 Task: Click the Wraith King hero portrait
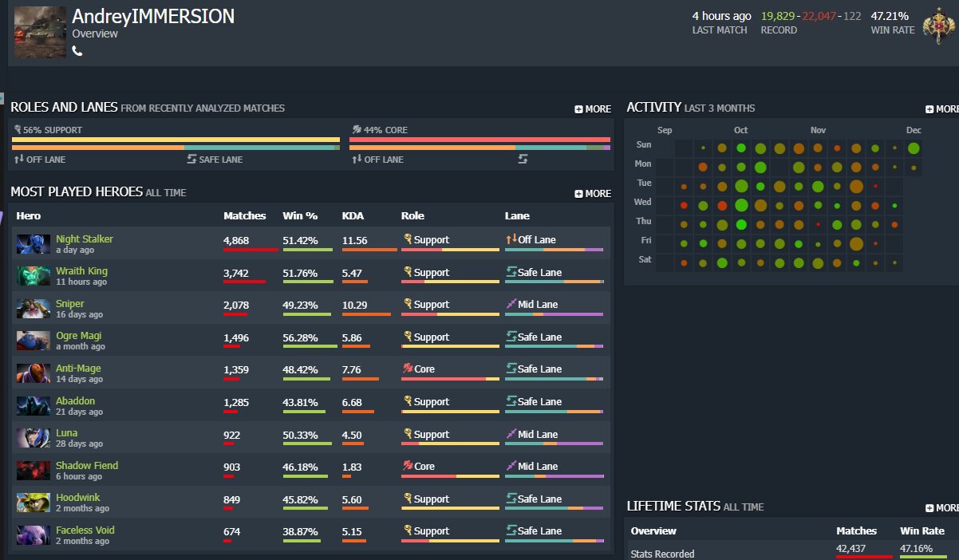pos(34,276)
